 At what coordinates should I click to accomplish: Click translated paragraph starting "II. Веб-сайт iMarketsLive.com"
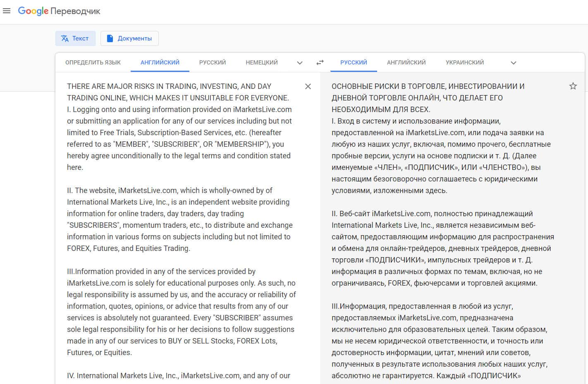[443, 248]
